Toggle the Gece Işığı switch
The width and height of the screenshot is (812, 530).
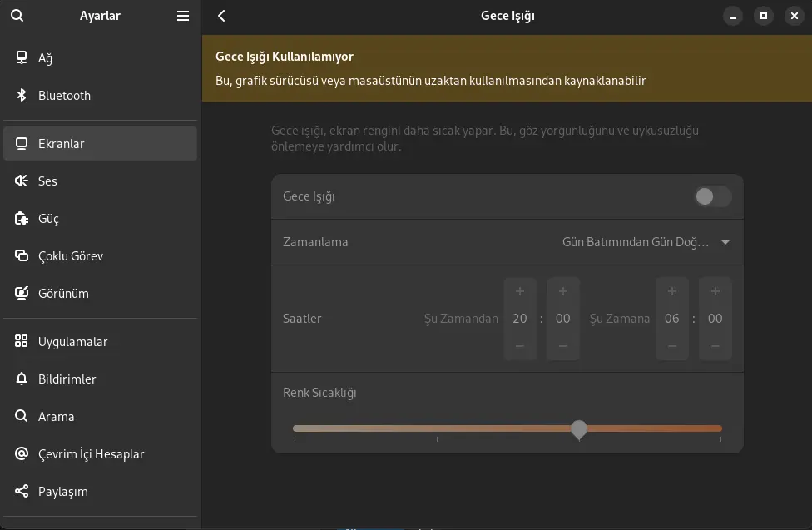(x=713, y=196)
